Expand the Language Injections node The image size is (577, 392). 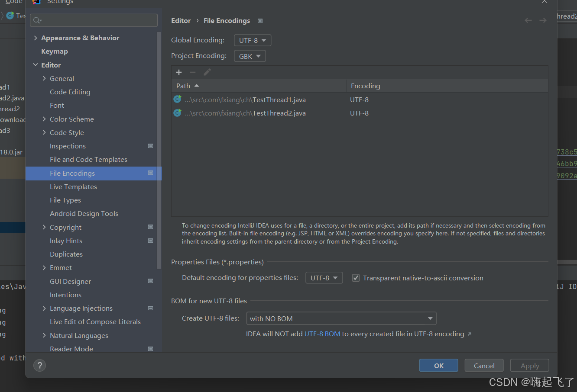click(44, 308)
